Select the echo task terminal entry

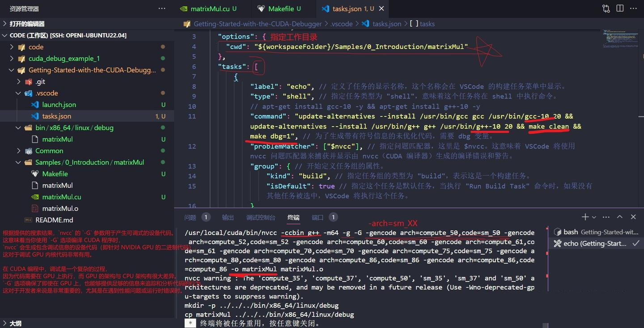[x=597, y=243]
